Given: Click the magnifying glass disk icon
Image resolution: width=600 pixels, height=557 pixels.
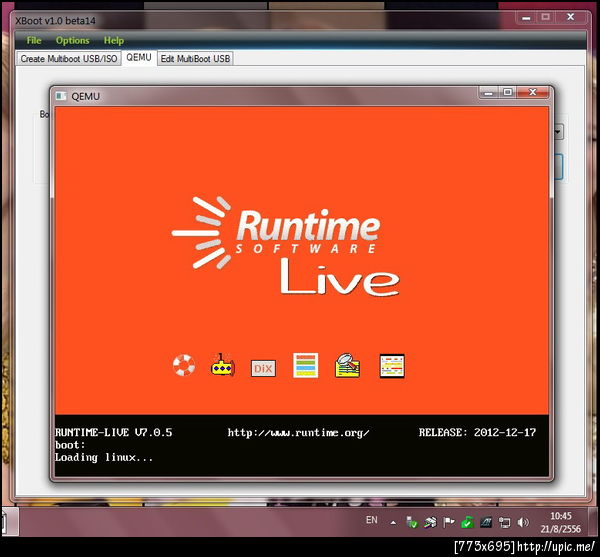Looking at the screenshot, I should [x=347, y=366].
